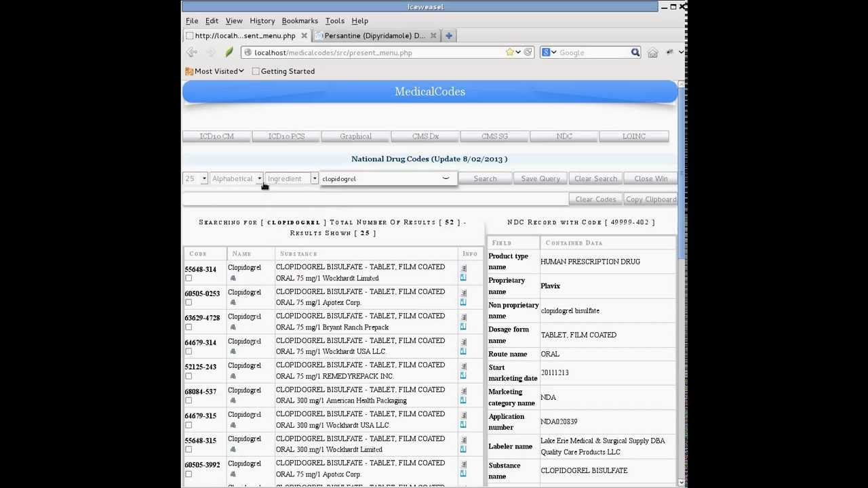Click the Copy Clipboard button
Image resolution: width=868 pixels, height=488 pixels.
point(651,199)
